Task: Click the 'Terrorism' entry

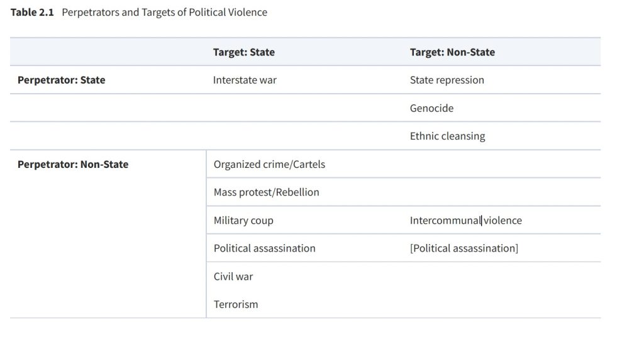Action: 236,304
